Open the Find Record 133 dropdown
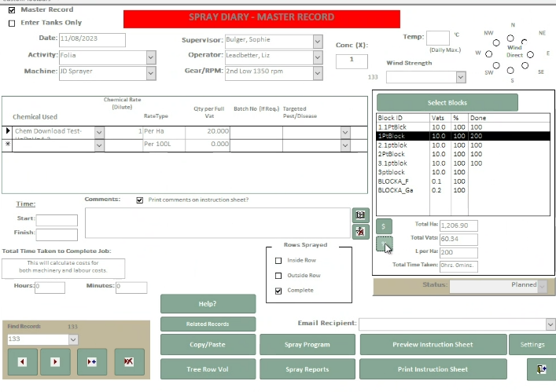This screenshot has height=392, width=556. pyautogui.click(x=73, y=339)
